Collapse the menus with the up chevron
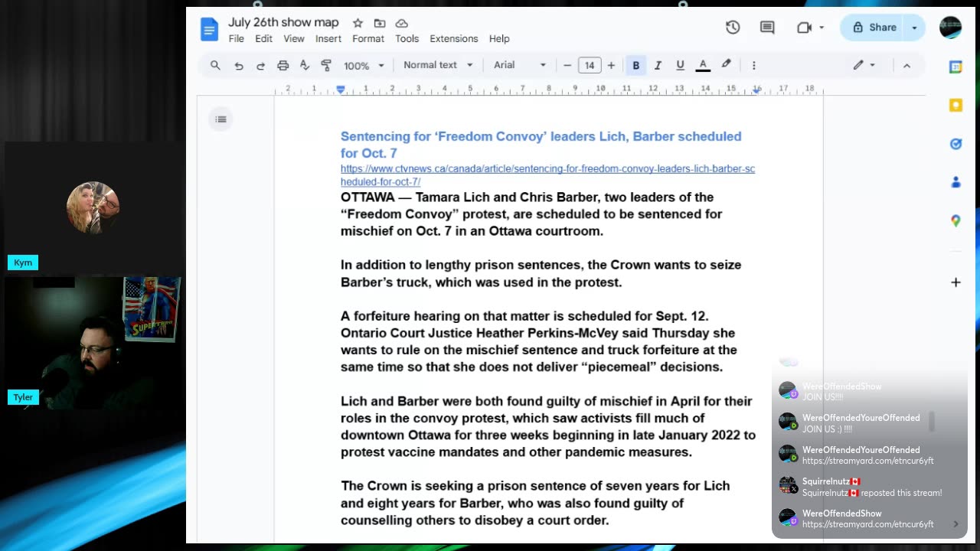The image size is (980, 551). tap(906, 65)
